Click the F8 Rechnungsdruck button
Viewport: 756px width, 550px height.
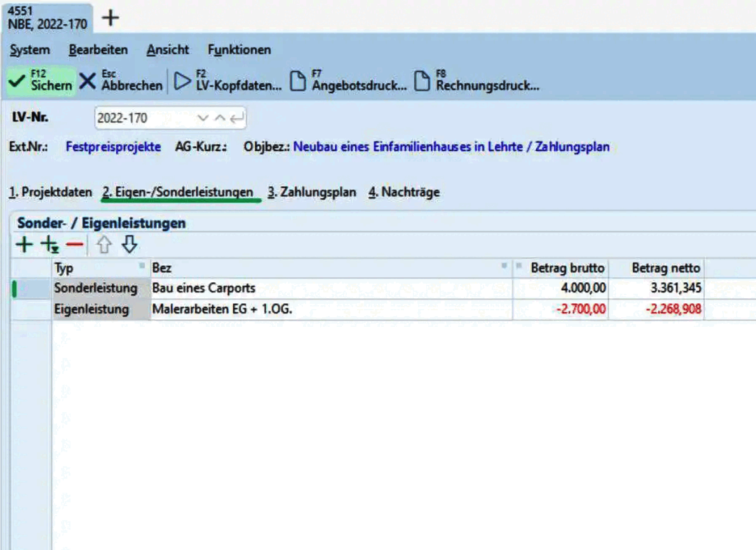click(x=476, y=81)
